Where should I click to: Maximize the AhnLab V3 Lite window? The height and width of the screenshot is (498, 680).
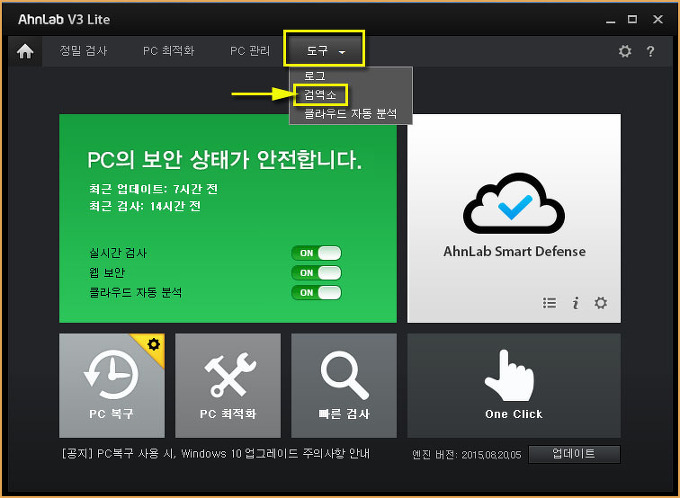pyautogui.click(x=632, y=20)
